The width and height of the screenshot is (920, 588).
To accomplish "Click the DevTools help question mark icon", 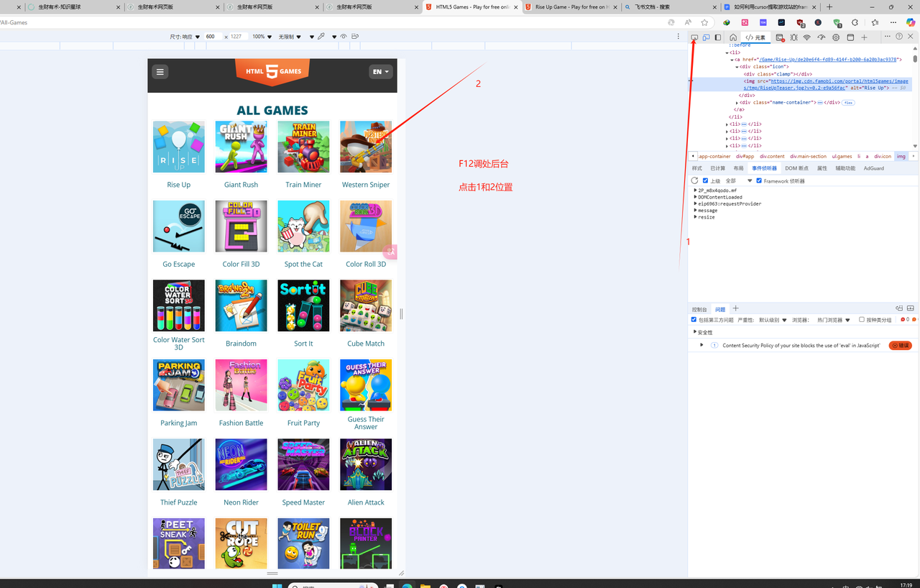I will (x=899, y=37).
